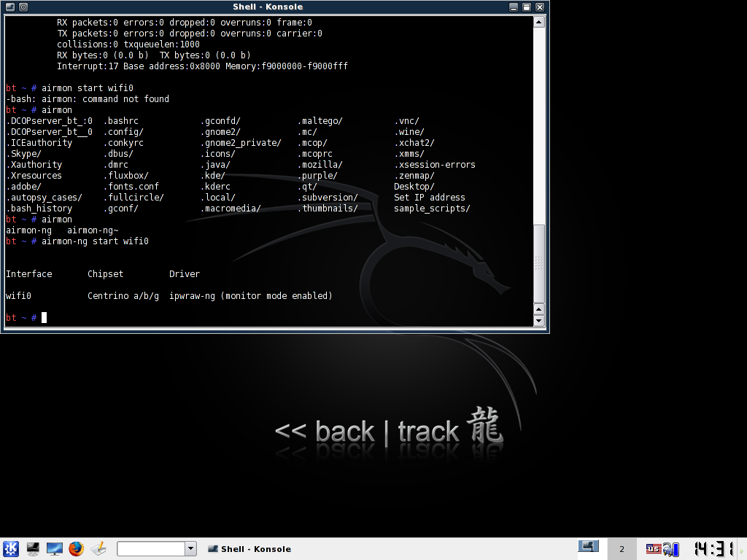Open the text editor pencil icon in the panel
Image resolution: width=747 pixels, height=560 pixels.
click(98, 548)
